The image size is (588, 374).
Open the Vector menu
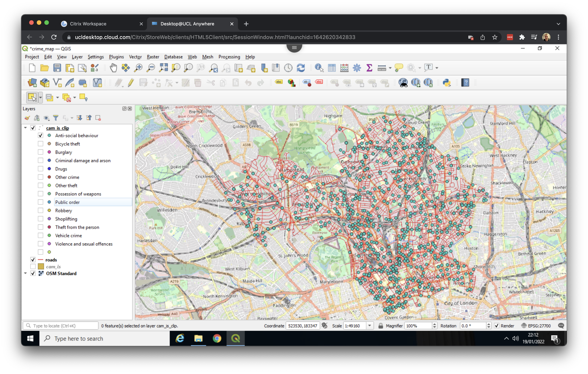(135, 57)
